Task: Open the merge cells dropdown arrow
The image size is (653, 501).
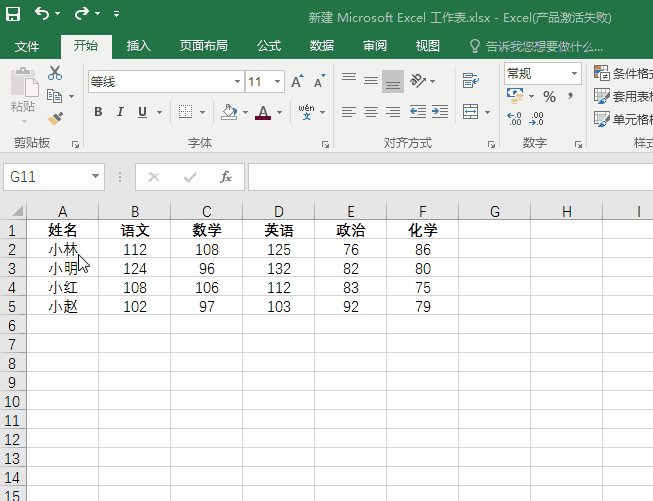Action: [487, 112]
